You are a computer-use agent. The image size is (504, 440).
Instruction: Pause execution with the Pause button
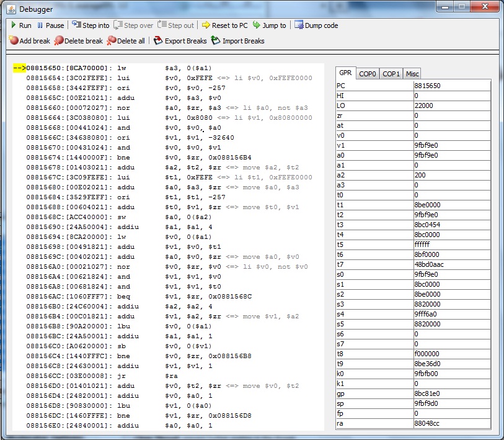50,25
